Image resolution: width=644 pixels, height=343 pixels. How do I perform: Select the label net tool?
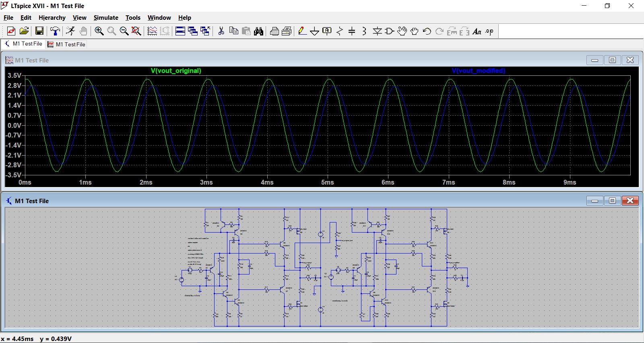(x=327, y=31)
